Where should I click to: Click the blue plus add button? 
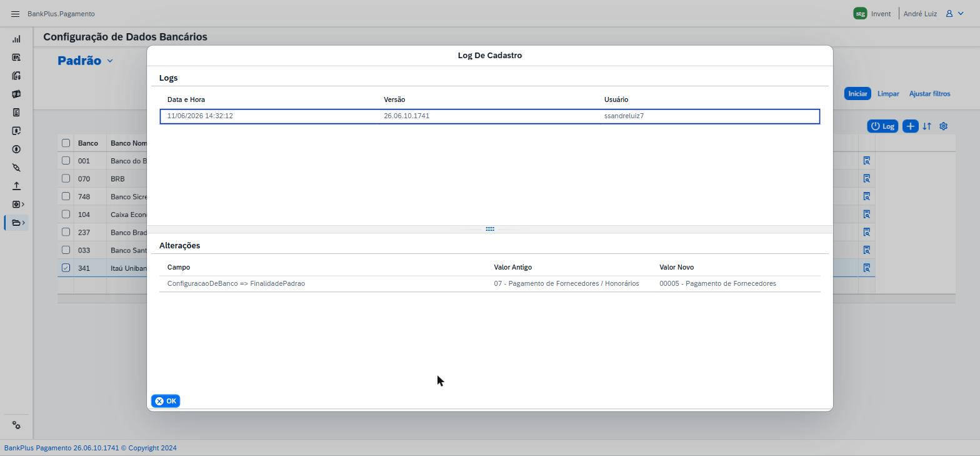pyautogui.click(x=910, y=126)
